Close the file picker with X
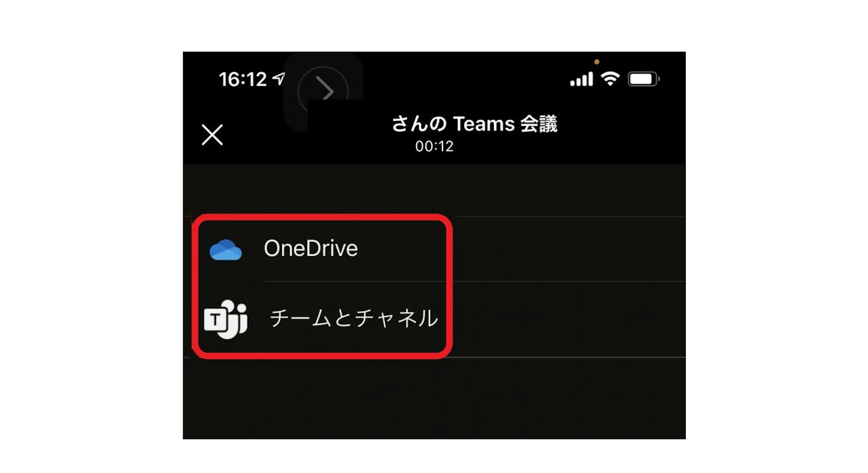The width and height of the screenshot is (868, 473). click(212, 135)
